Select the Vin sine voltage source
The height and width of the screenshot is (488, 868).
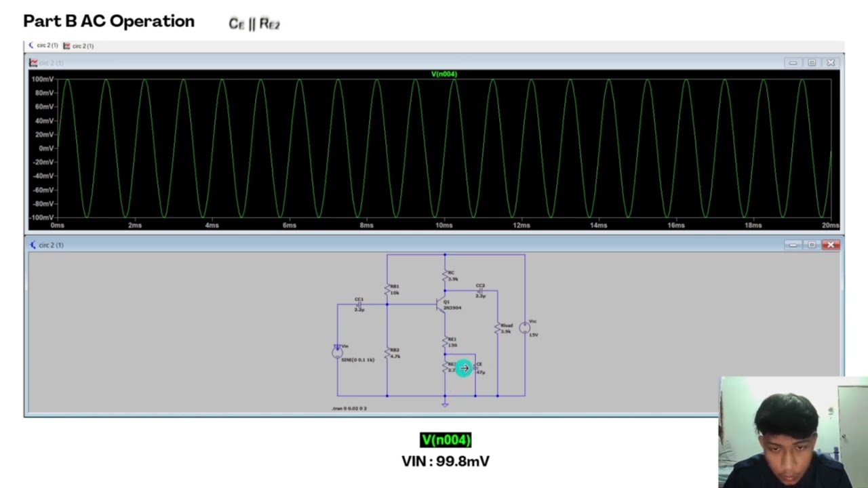coord(338,352)
